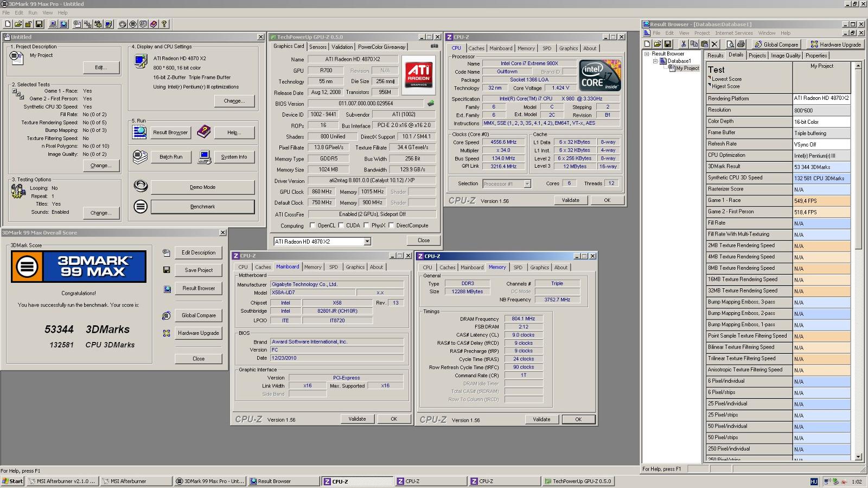Click the Demo Mode button

[x=202, y=187]
